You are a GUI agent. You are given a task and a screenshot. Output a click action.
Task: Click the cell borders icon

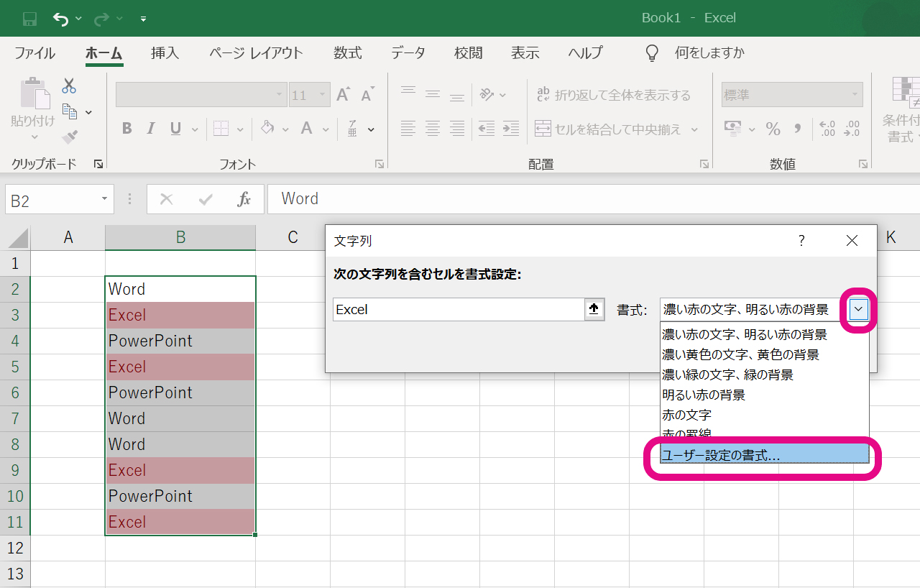click(x=221, y=129)
